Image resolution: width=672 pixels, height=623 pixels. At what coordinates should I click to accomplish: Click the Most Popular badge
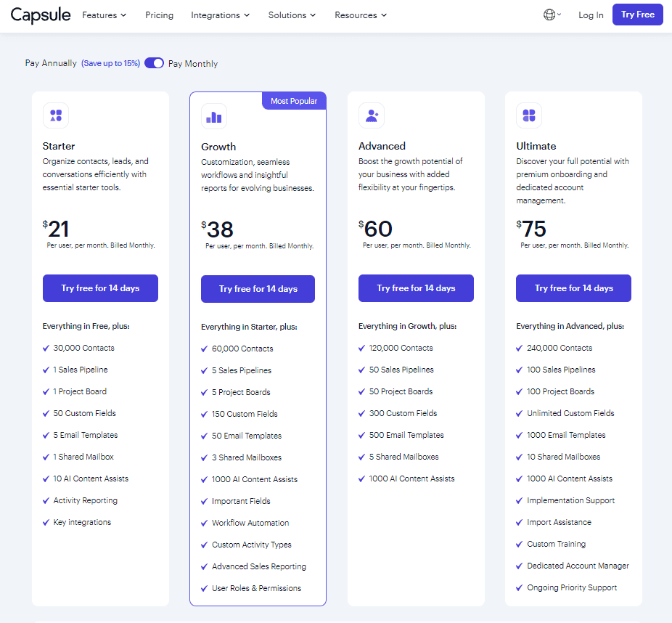(x=293, y=101)
